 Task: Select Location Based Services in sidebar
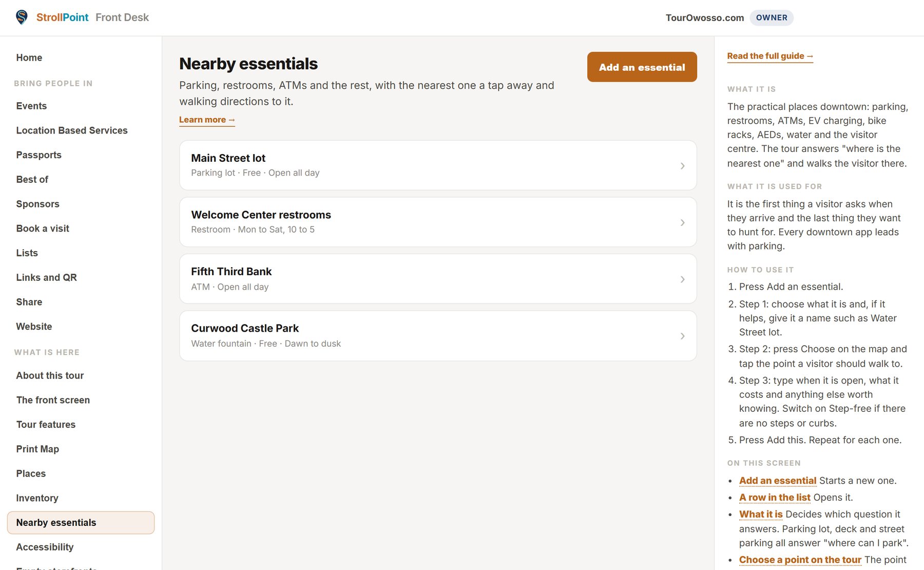click(81, 130)
